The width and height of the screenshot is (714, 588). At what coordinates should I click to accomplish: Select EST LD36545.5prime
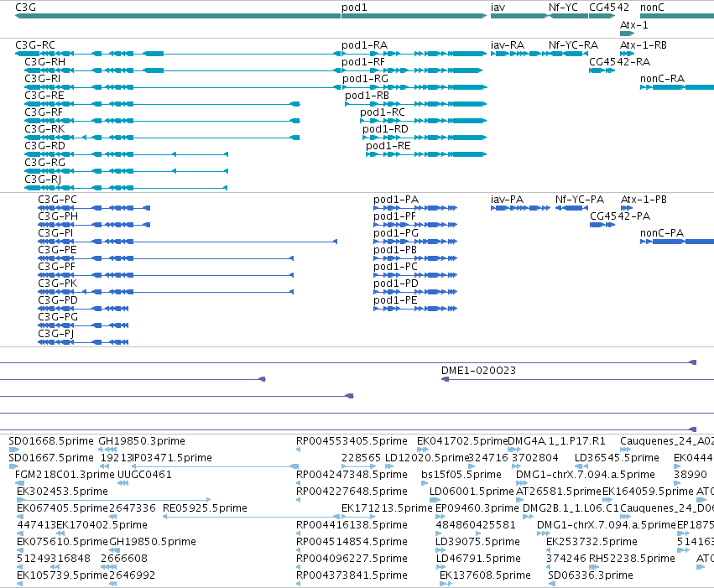[581, 466]
